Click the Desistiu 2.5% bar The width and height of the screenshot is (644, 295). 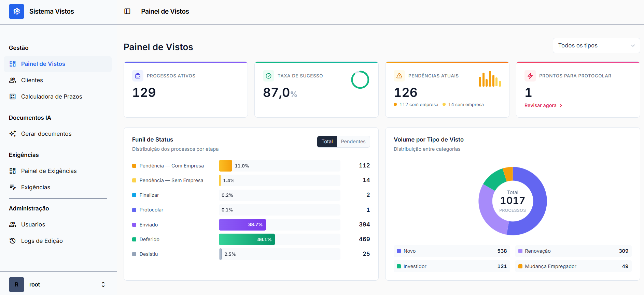220,254
